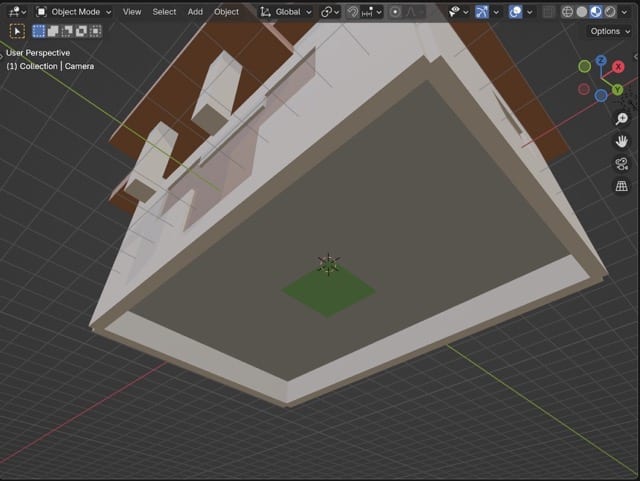Open snapping increment options dropdown

(x=372, y=12)
